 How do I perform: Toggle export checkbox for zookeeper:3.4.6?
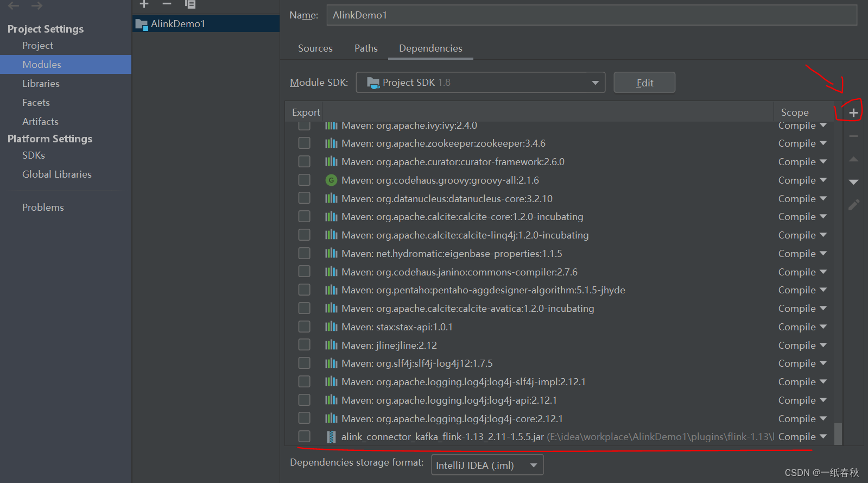pyautogui.click(x=305, y=143)
